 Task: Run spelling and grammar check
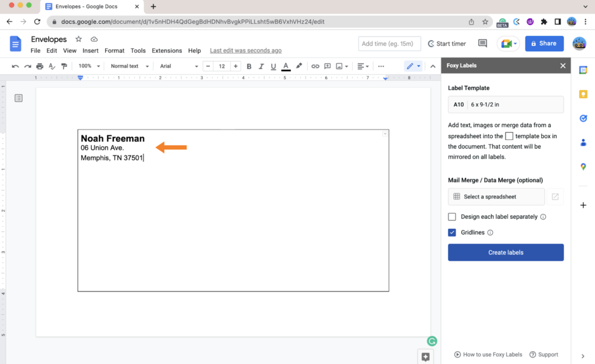52,66
